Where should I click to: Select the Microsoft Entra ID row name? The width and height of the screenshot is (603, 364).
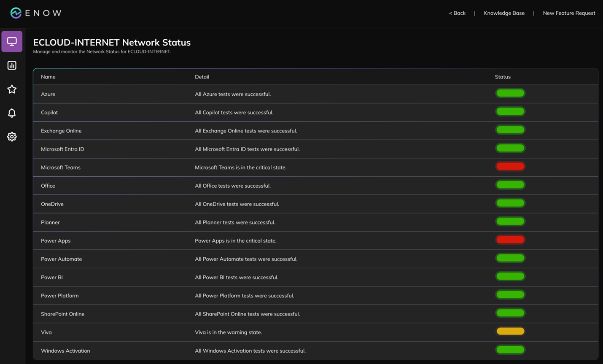[62, 149]
